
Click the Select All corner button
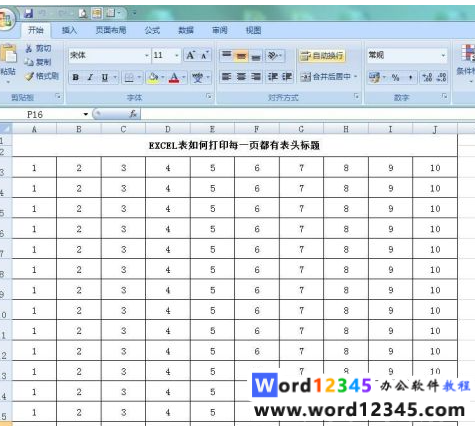click(6, 129)
